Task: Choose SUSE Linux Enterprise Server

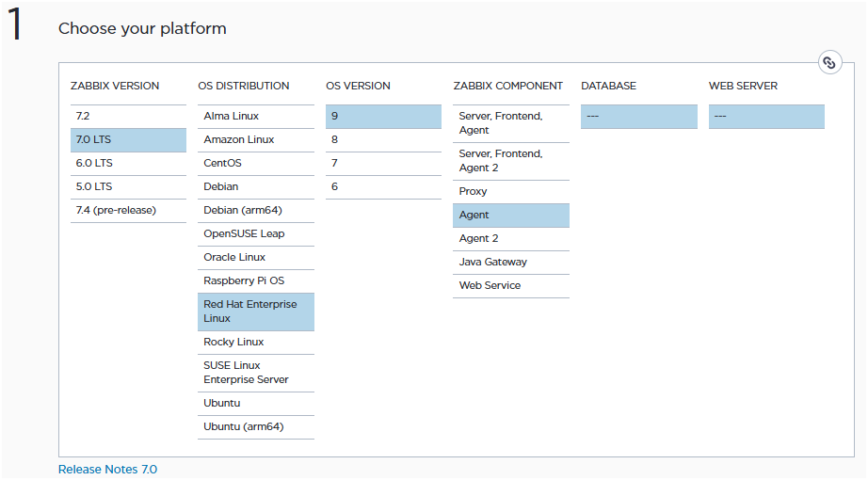Action: pyautogui.click(x=255, y=373)
